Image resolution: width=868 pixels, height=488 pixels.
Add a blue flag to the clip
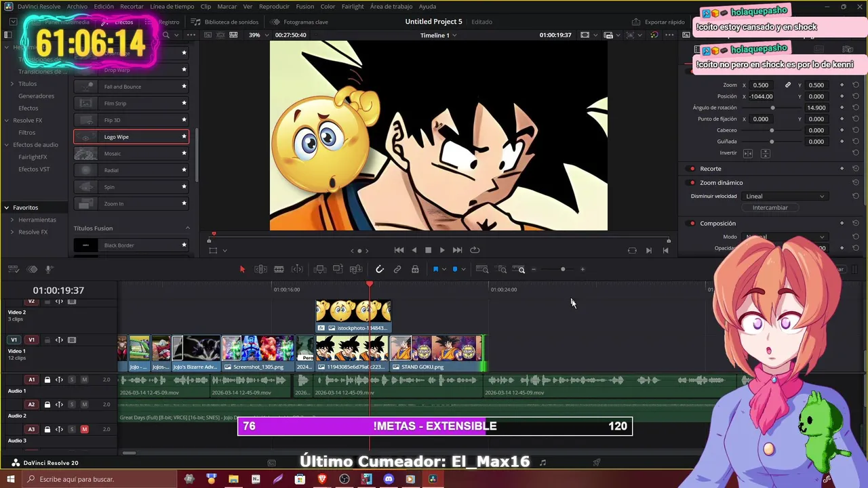point(435,269)
